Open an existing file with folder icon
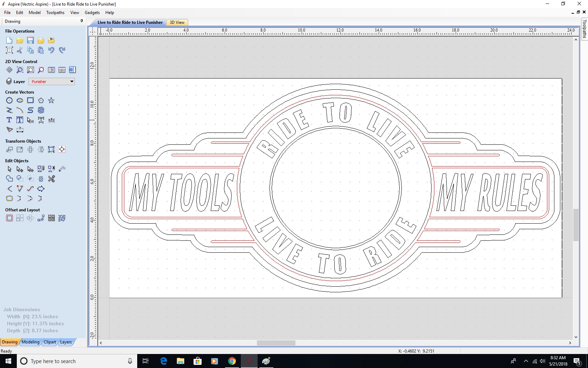 point(20,40)
